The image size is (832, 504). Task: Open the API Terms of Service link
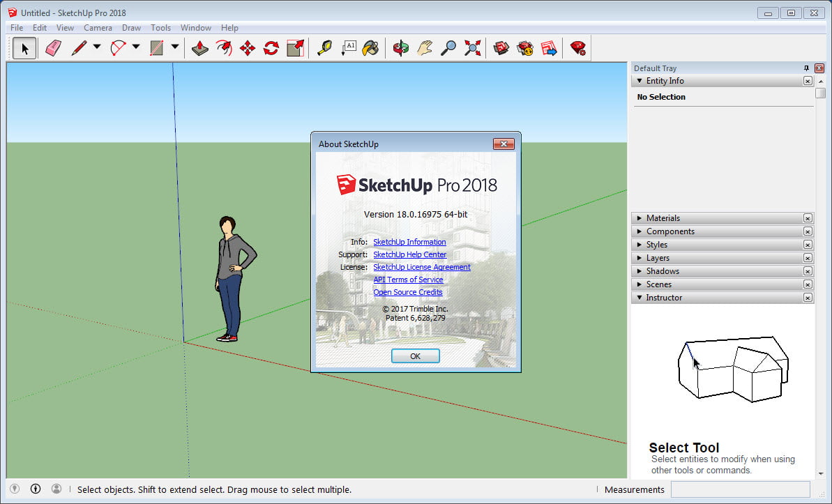click(x=408, y=280)
